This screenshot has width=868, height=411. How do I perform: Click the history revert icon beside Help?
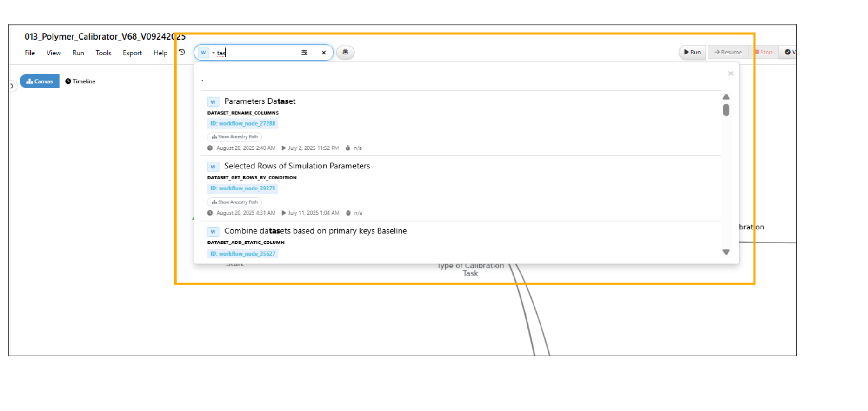pos(182,52)
